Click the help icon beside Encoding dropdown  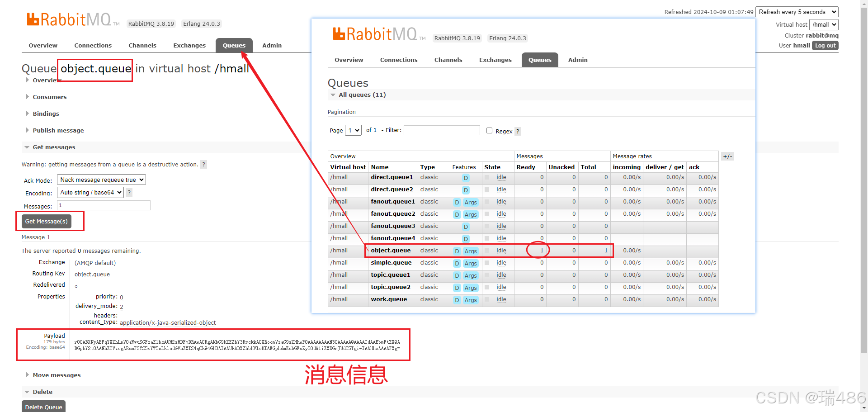pyautogui.click(x=129, y=193)
